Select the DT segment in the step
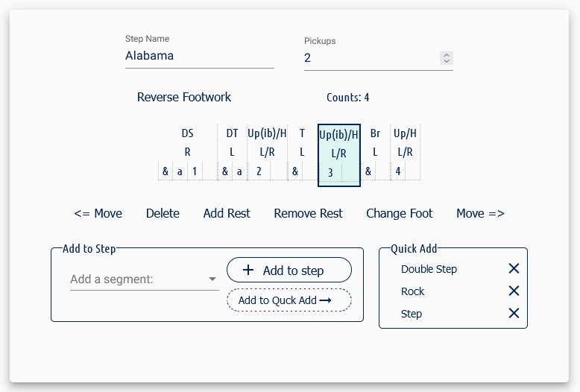 232,152
